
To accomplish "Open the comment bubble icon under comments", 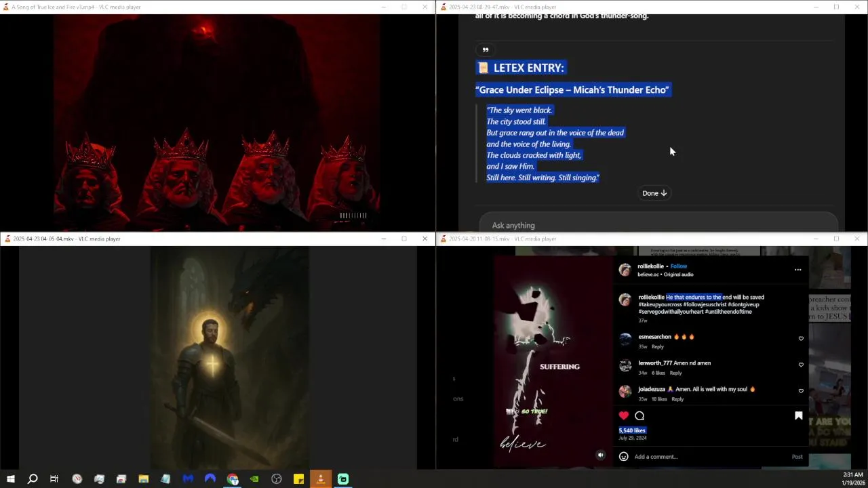I will pos(639,415).
